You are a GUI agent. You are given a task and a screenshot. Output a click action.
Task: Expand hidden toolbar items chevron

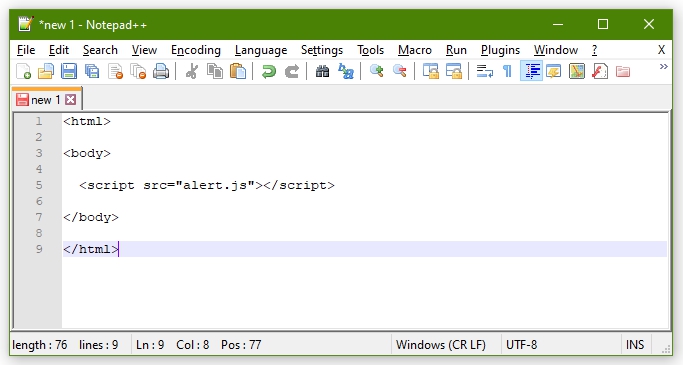[663, 67]
